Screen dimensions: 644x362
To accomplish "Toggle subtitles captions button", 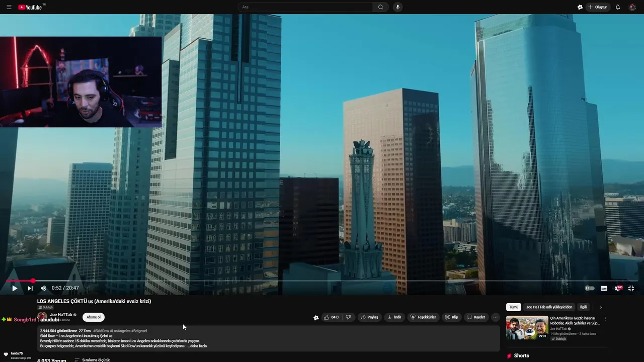I will pyautogui.click(x=604, y=288).
